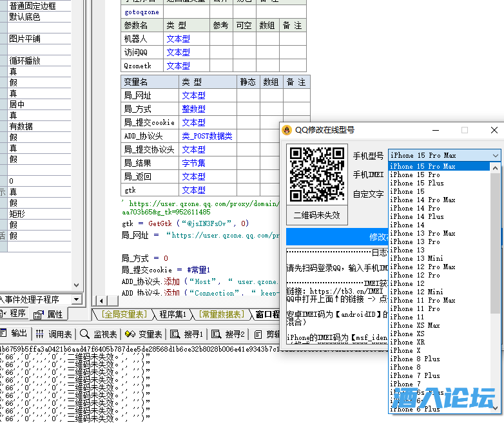This screenshot has width=504, height=425.
Task: Open the 常量数据表 constants tab
Action: (x=221, y=314)
